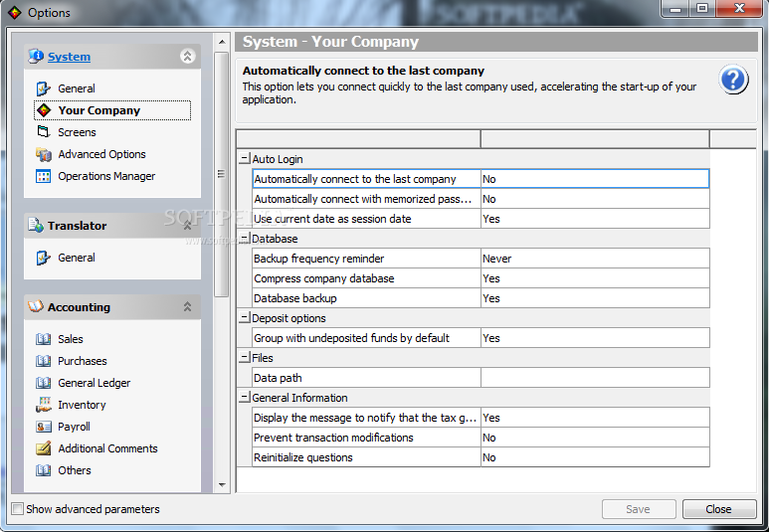
Task: Collapse the Auto Login group
Action: [244, 159]
